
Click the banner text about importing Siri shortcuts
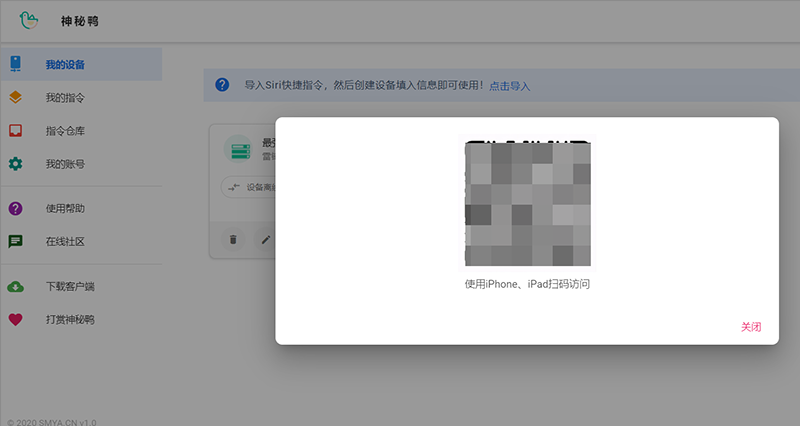tap(364, 85)
